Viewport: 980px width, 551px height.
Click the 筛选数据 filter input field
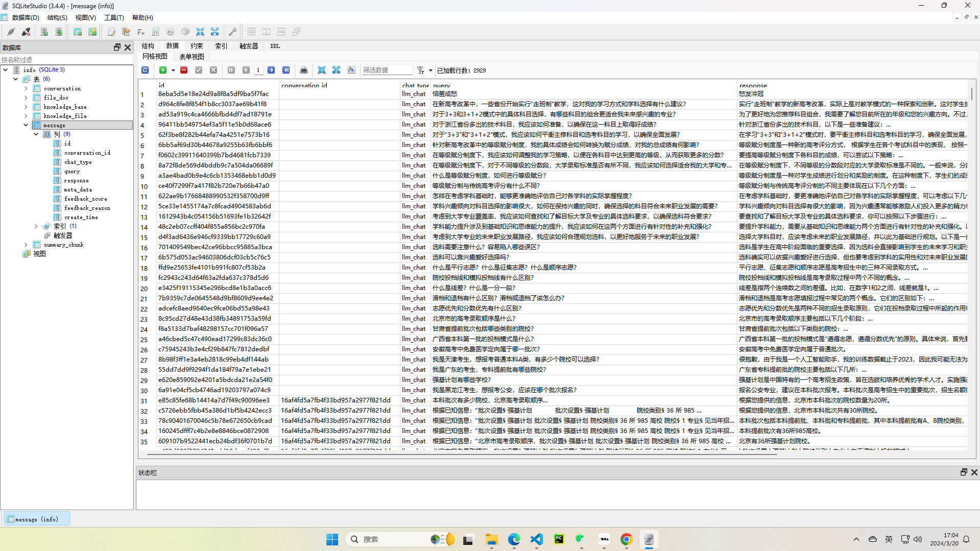coord(387,70)
